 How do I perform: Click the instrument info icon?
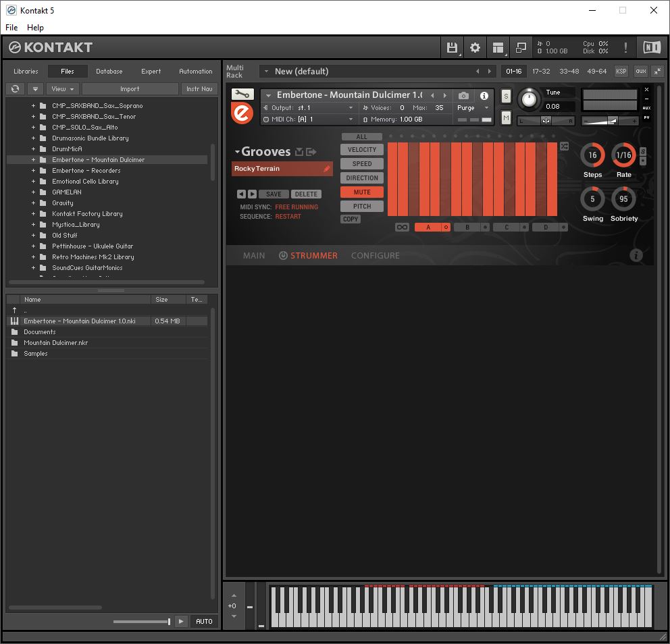[x=484, y=96]
